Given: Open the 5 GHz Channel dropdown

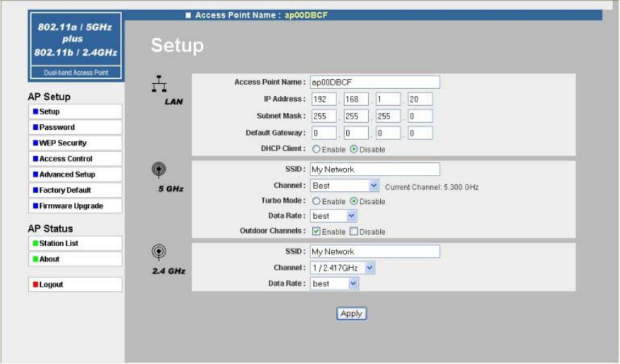Looking at the screenshot, I should click(344, 186).
